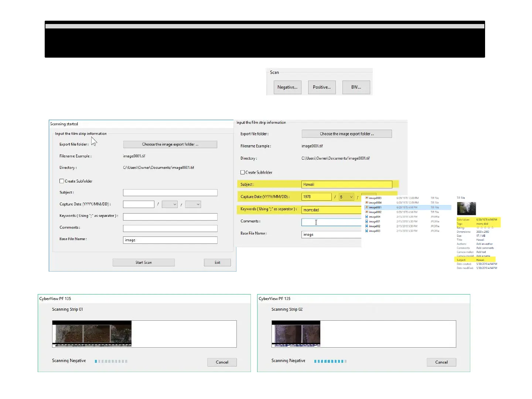Open the empty month dropdown for capture date
The height and width of the screenshot is (399, 532).
[x=170, y=204]
